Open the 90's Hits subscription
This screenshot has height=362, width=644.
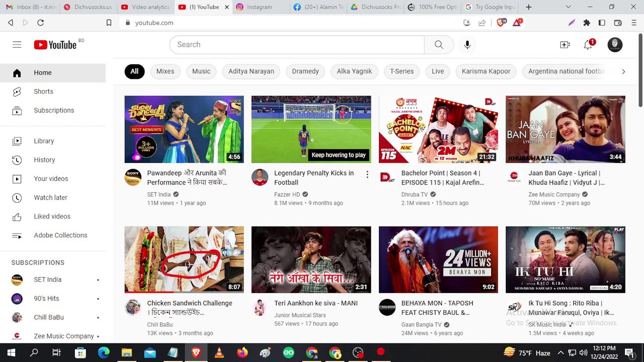pyautogui.click(x=53, y=299)
